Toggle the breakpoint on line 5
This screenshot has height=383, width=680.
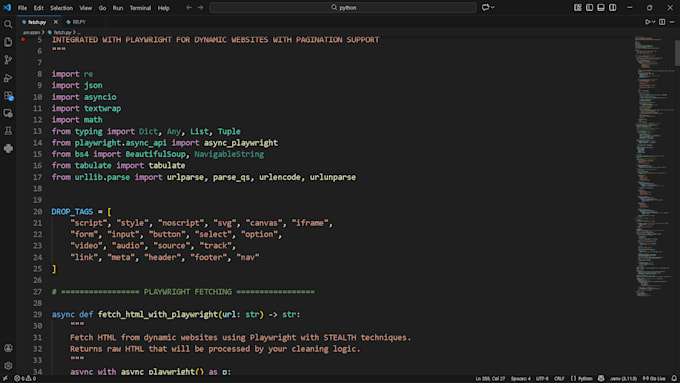click(x=23, y=39)
